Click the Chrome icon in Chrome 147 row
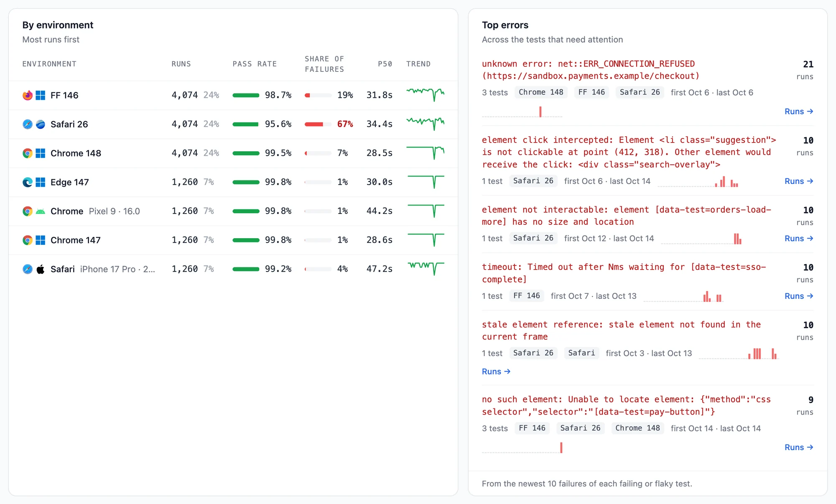The image size is (836, 504). 28,240
